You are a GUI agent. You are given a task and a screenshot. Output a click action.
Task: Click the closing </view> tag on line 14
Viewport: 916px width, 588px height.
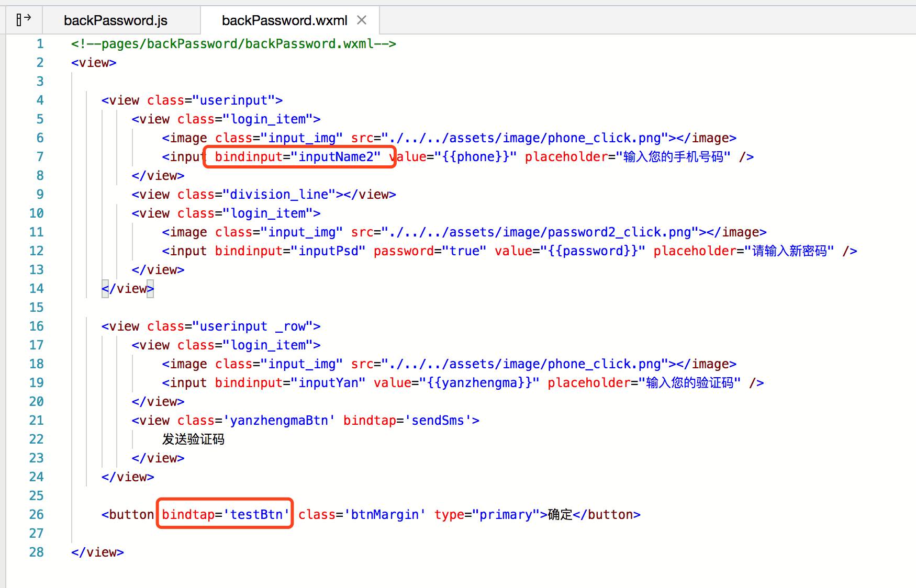(x=128, y=289)
